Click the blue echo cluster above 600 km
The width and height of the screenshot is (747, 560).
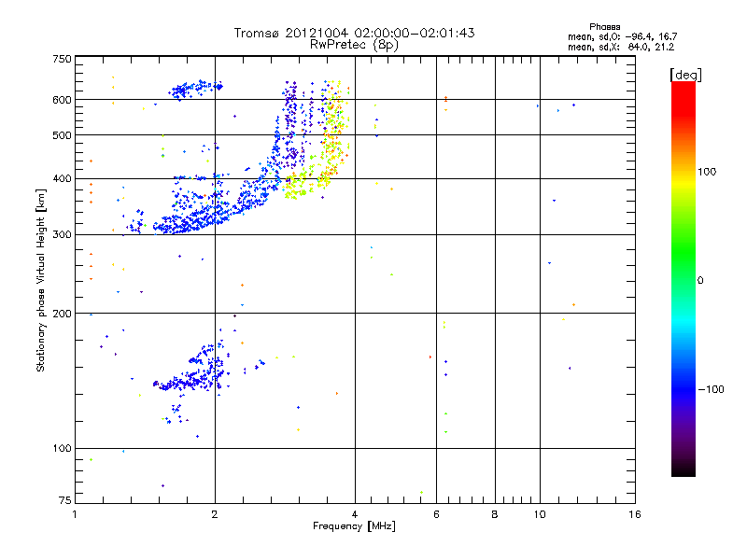(195, 89)
